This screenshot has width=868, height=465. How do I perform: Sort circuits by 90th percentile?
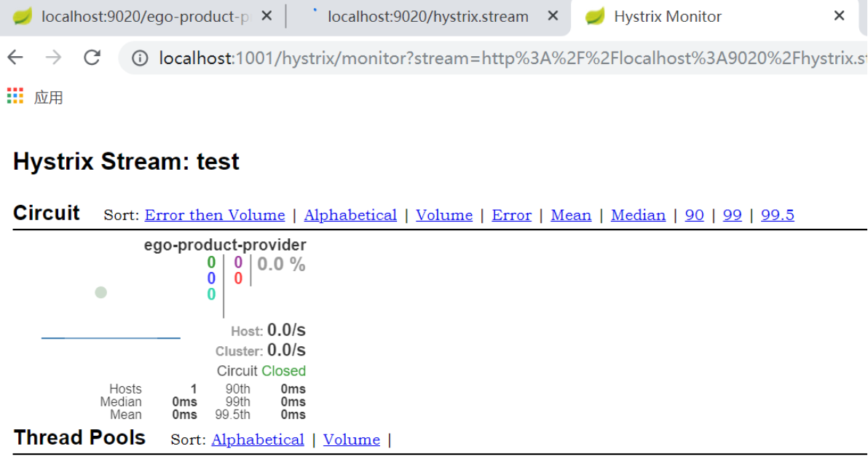click(x=694, y=215)
